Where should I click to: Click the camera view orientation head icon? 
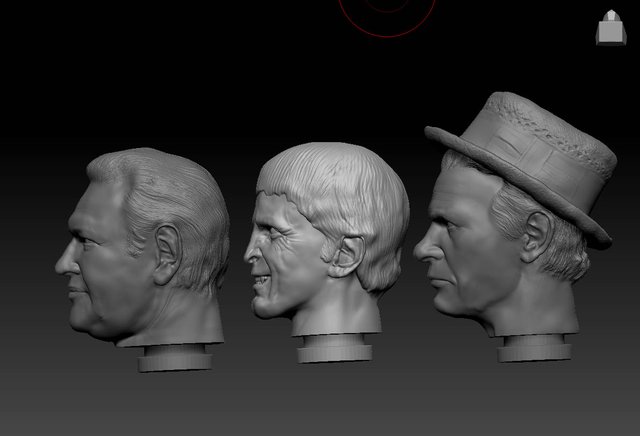click(611, 28)
